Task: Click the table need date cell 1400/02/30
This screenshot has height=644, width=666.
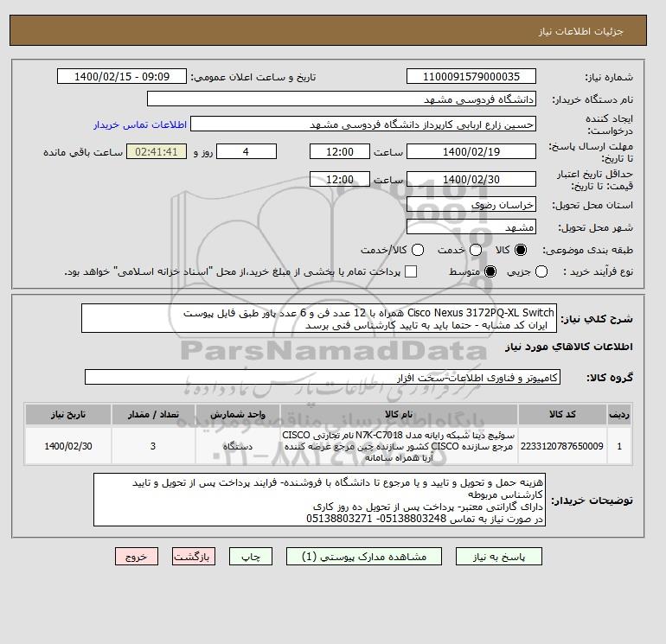Action: coord(68,446)
